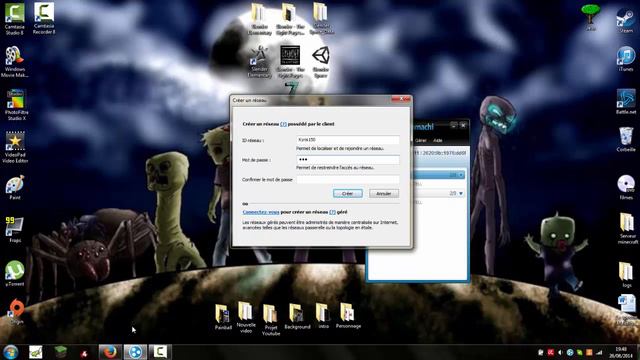640x360 pixels.
Task: Launch Camtasia Recorder 8 from the desktop
Action: click(44, 18)
